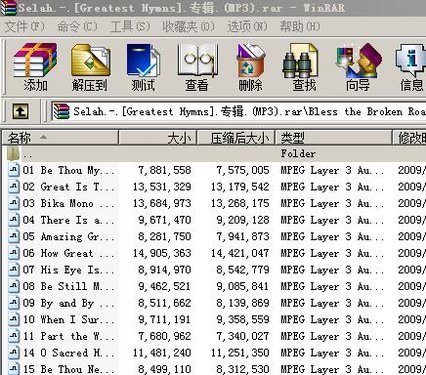The width and height of the screenshot is (426, 375).
Task: Select file 03 Bika Mono ...
Action: (69, 203)
